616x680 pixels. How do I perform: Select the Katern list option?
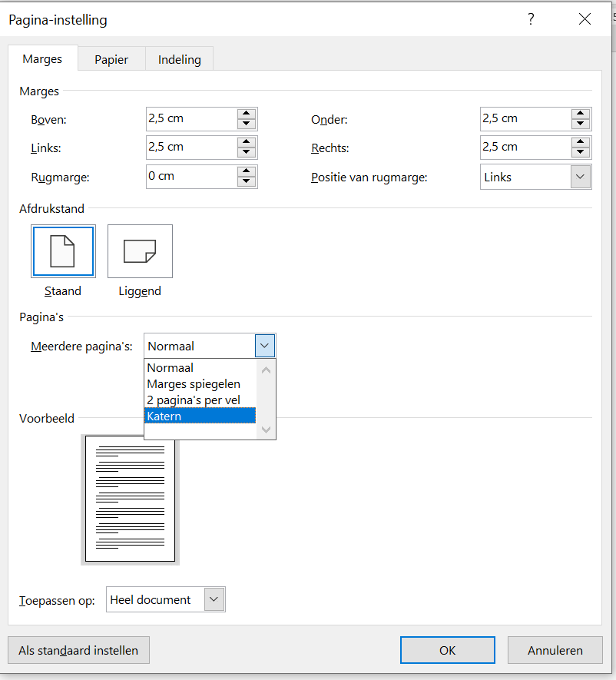point(200,416)
